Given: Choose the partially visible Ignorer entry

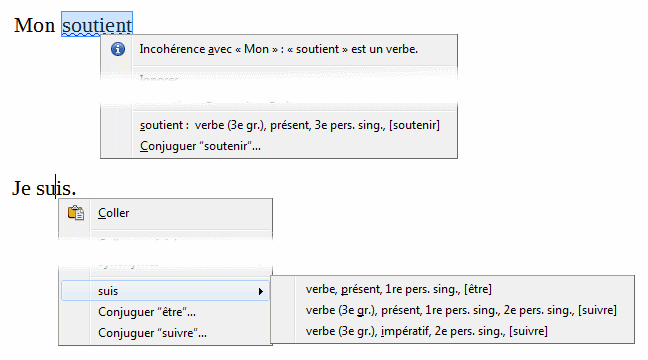Looking at the screenshot, I should coord(159,78).
